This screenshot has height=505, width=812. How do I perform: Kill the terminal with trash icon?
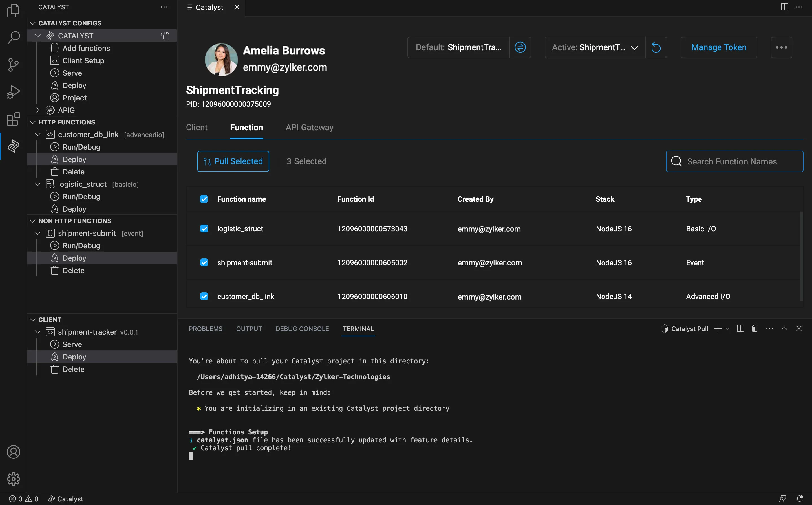(x=754, y=329)
